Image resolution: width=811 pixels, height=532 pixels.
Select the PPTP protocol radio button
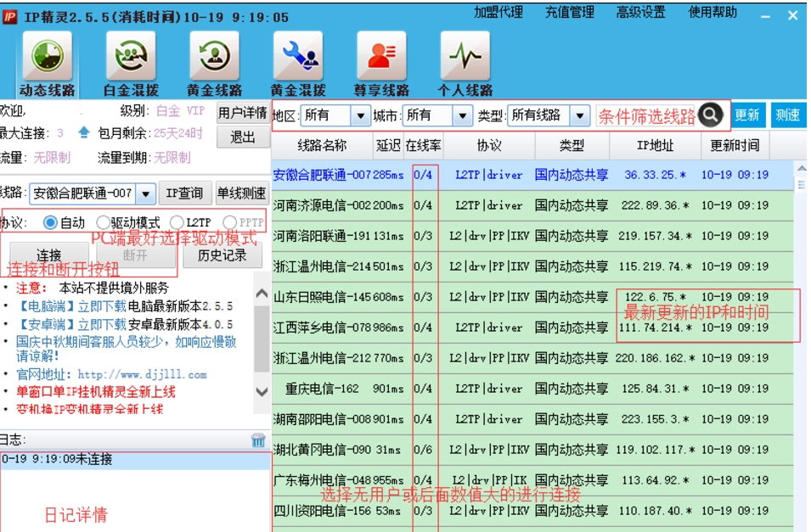pyautogui.click(x=229, y=223)
